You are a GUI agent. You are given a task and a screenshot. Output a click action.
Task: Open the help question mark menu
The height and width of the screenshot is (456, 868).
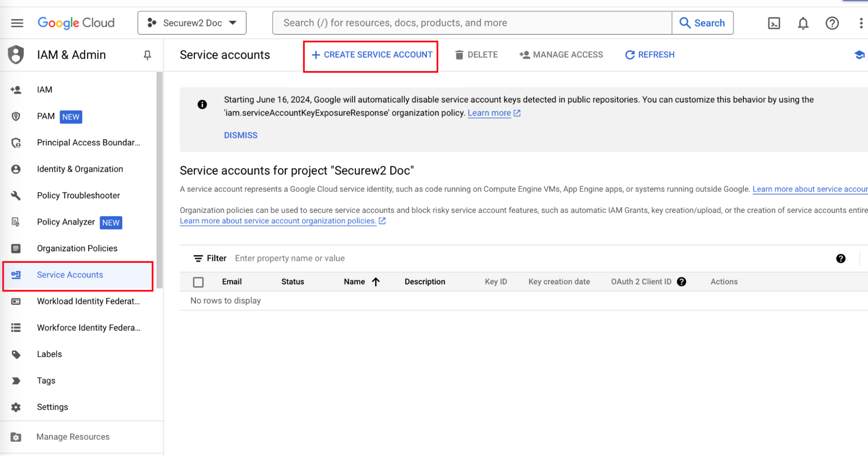pyautogui.click(x=832, y=23)
